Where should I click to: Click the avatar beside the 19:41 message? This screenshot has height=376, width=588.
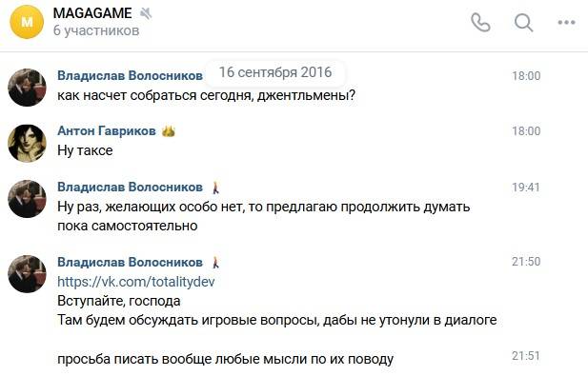tap(27, 199)
